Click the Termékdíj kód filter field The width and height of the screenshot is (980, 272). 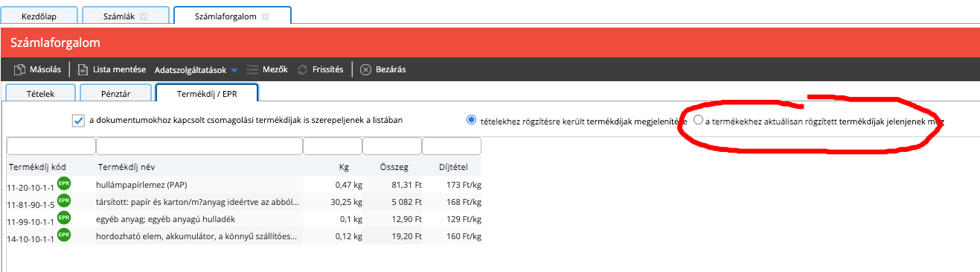(x=51, y=146)
